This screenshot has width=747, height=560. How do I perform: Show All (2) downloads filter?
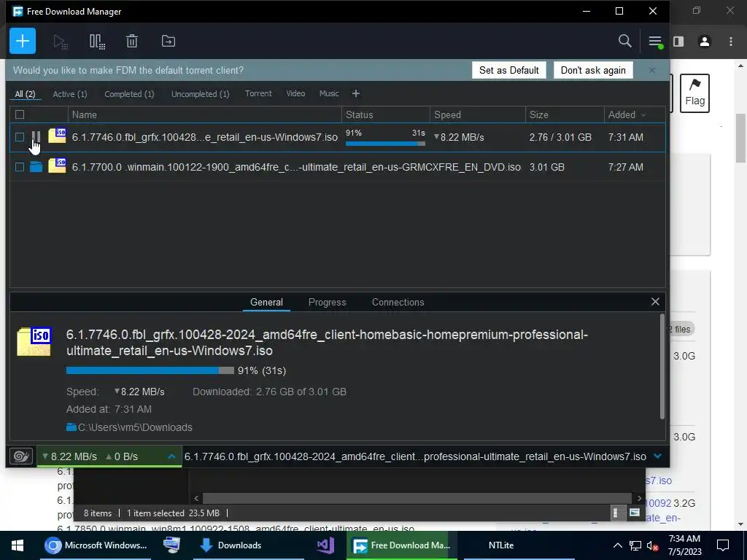pyautogui.click(x=26, y=94)
